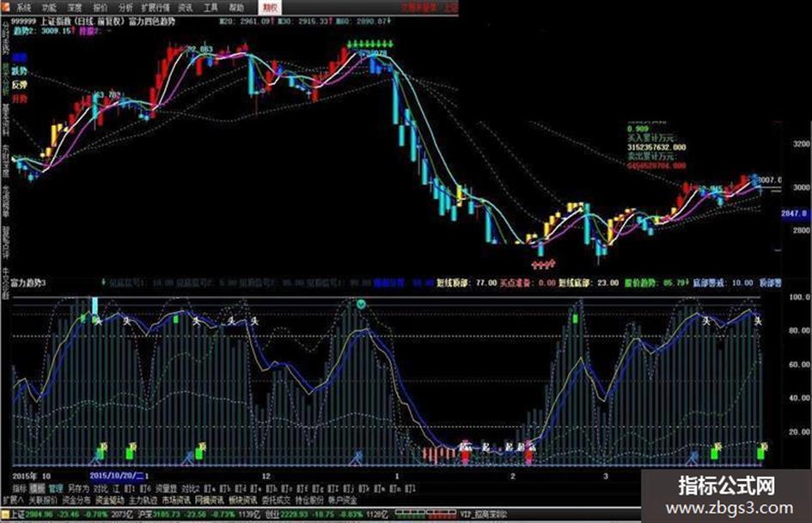Click the rightmost green 顶 marker in the indicator
Screen dimensions: 812x523
click(x=761, y=451)
